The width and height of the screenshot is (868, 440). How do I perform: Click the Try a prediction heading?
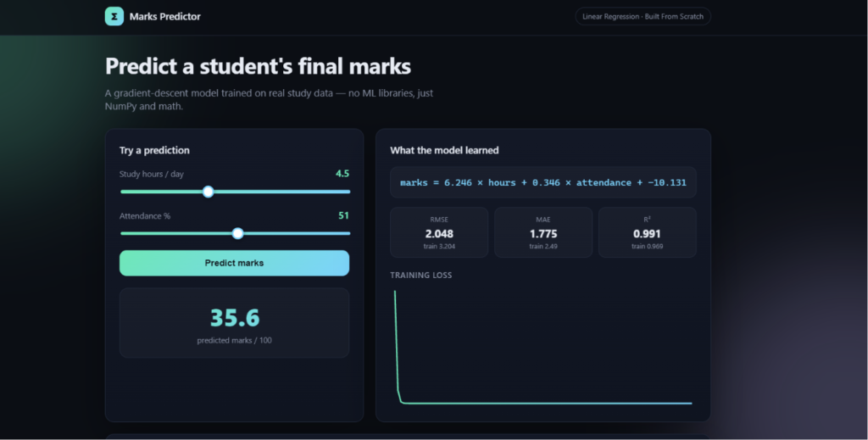154,150
